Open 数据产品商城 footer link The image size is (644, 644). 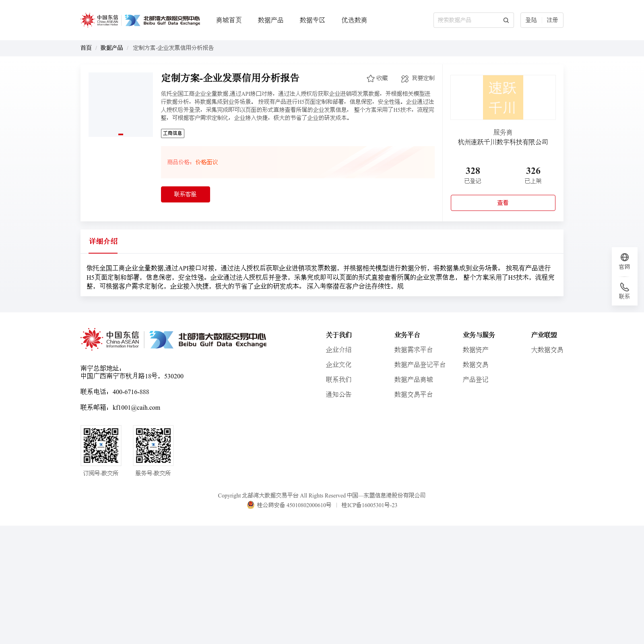tap(413, 380)
